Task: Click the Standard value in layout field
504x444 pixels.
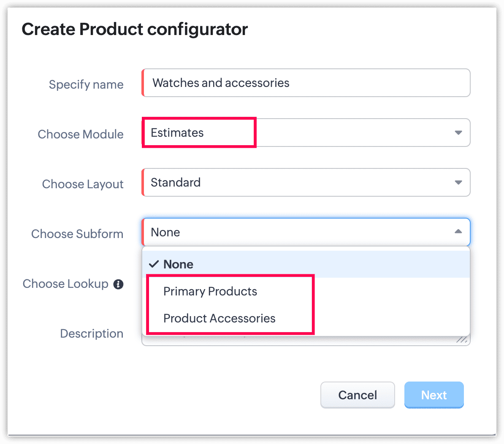Action: point(176,182)
